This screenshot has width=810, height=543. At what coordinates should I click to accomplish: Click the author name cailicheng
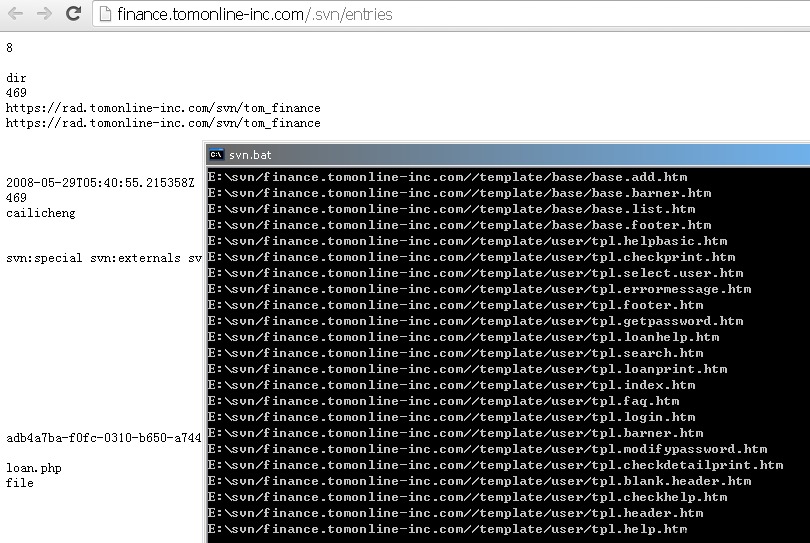41,213
